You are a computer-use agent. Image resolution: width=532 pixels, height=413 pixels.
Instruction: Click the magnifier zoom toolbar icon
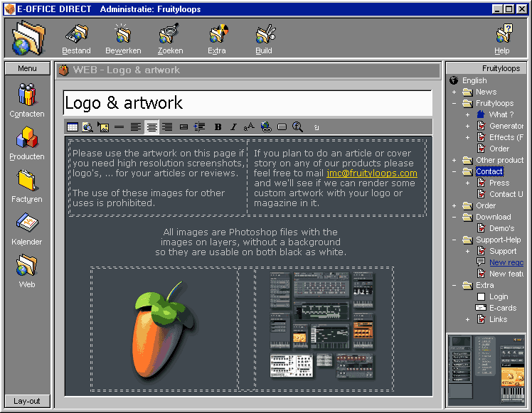pos(297,127)
